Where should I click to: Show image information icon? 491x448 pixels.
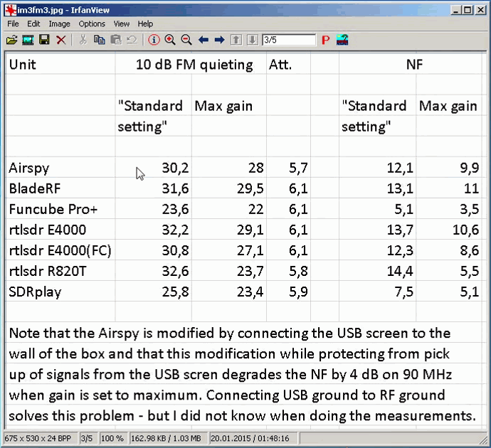pyautogui.click(x=154, y=40)
